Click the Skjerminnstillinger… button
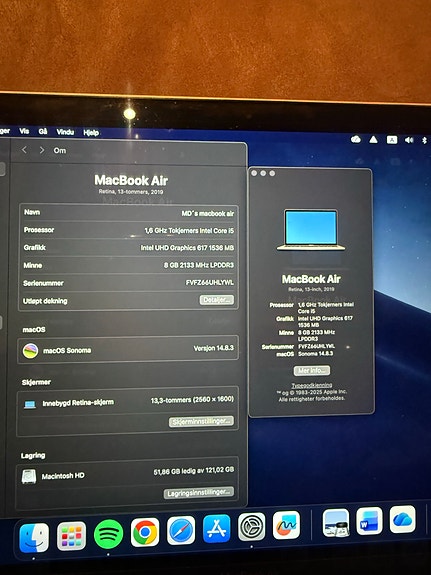431x575 pixels. [201, 421]
